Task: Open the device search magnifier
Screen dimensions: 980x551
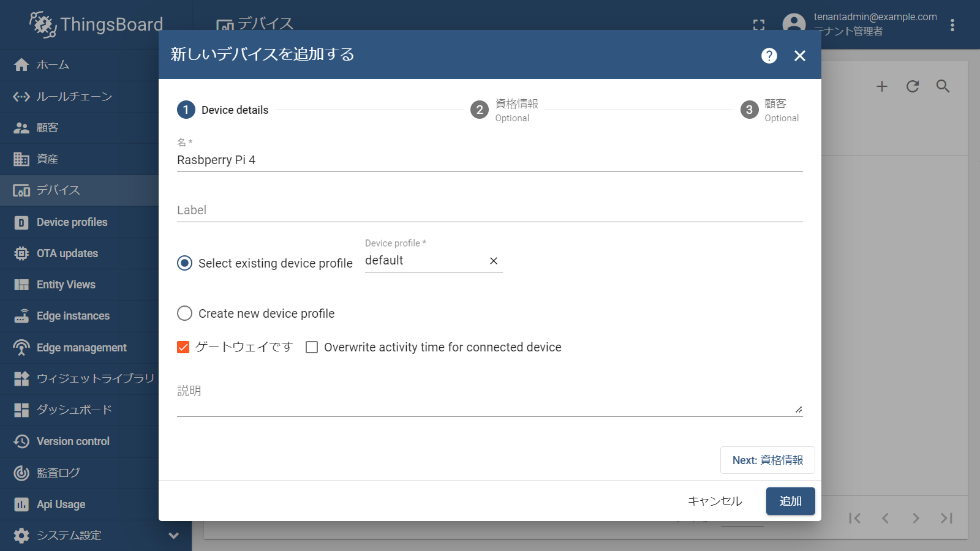Action: (x=943, y=86)
